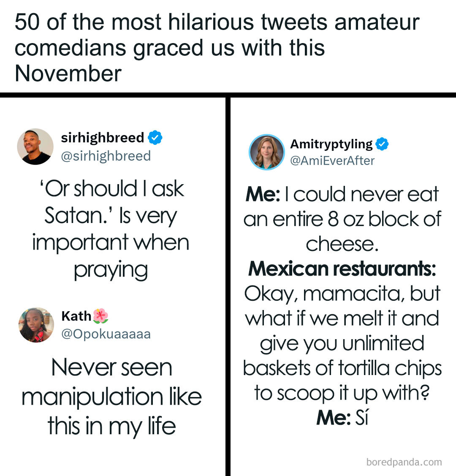The height and width of the screenshot is (476, 456).
Task: Open the Amitryptyling display name
Action: [331, 144]
